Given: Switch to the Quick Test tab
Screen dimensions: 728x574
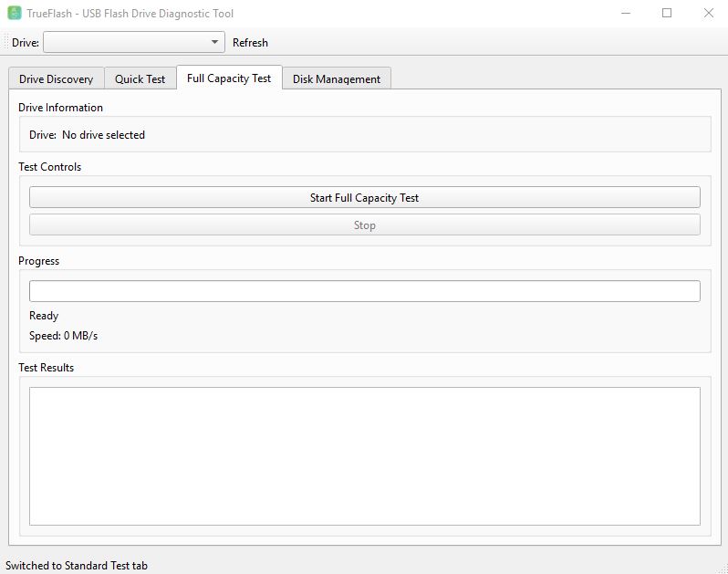Looking at the screenshot, I should (x=140, y=79).
